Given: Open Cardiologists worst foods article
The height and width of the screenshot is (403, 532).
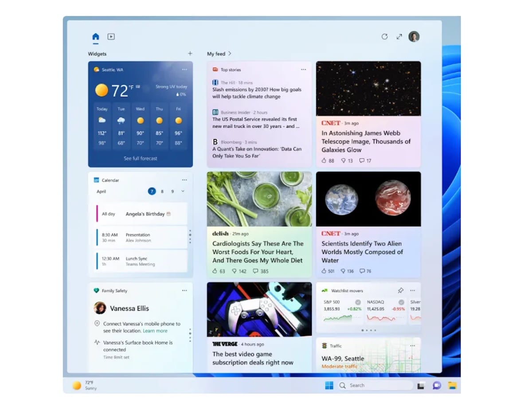Looking at the screenshot, I should coord(258,252).
